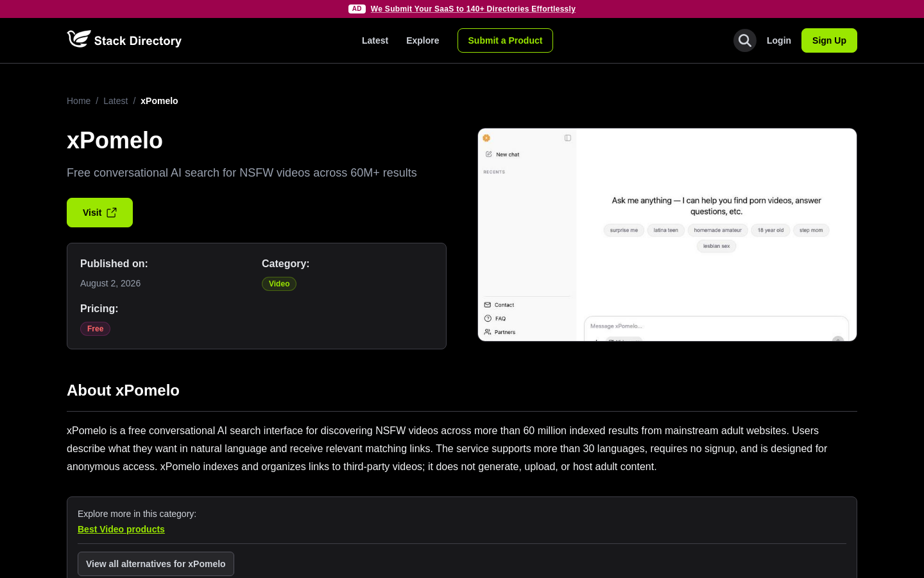Select the Video category tag

pos(279,284)
